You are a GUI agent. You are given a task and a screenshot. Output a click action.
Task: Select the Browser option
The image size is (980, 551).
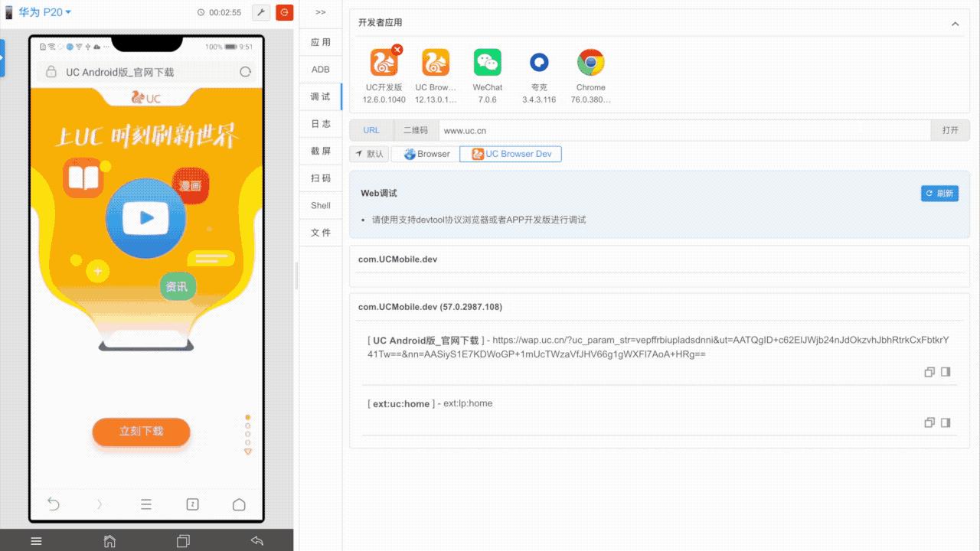(426, 154)
